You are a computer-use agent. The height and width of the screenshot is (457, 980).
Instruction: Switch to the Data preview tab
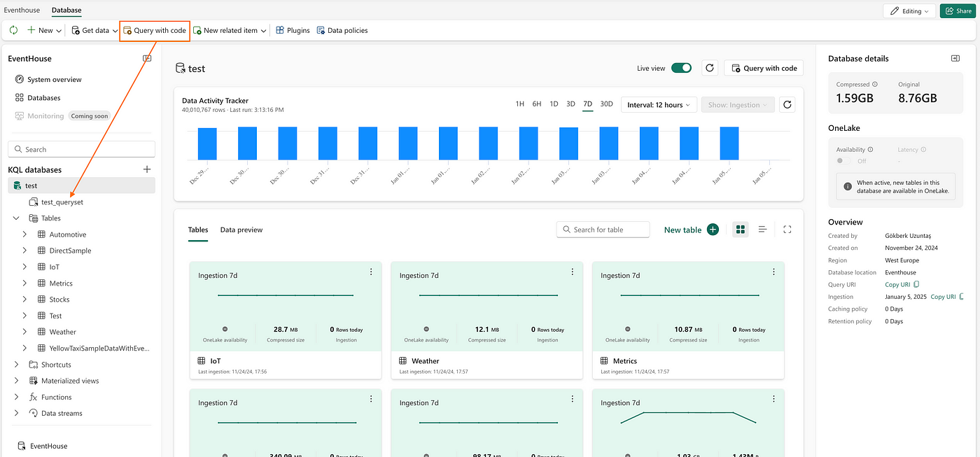(x=241, y=230)
